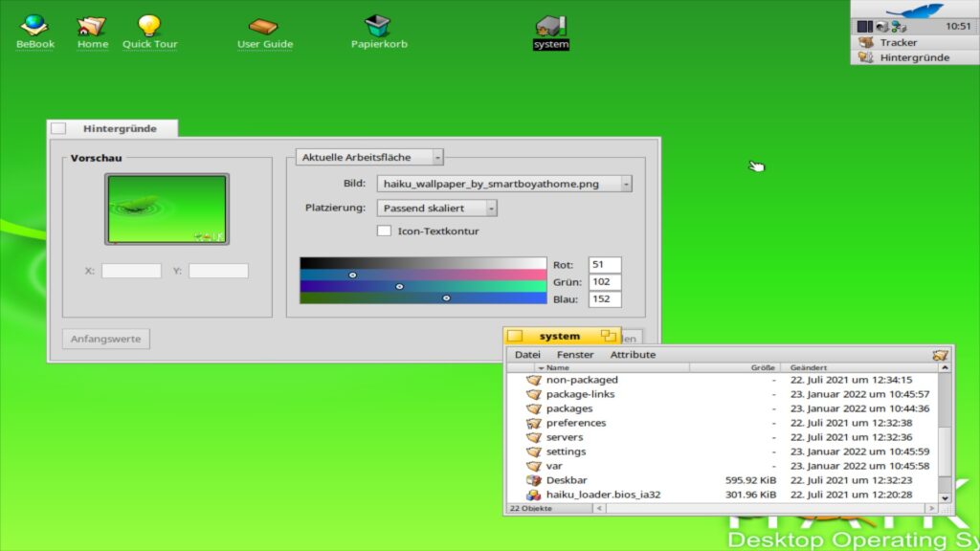This screenshot has height=551, width=980.
Task: Click the clock showing 10:51
Action: (x=957, y=26)
